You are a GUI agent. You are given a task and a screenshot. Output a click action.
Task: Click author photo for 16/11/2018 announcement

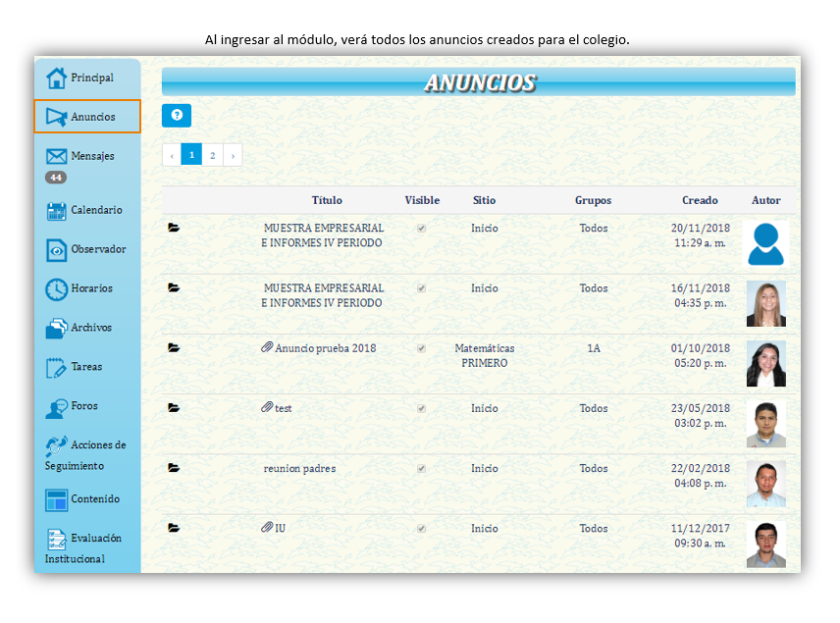point(766,304)
